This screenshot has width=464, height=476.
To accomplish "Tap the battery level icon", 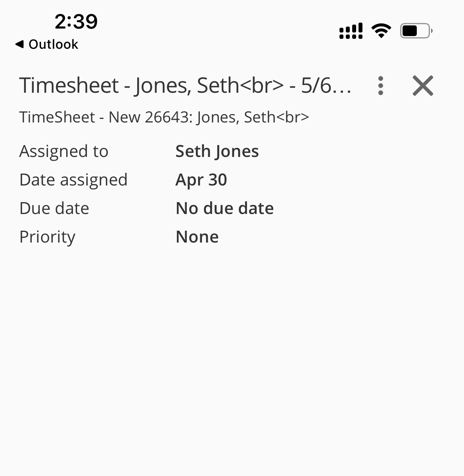I will click(x=416, y=31).
